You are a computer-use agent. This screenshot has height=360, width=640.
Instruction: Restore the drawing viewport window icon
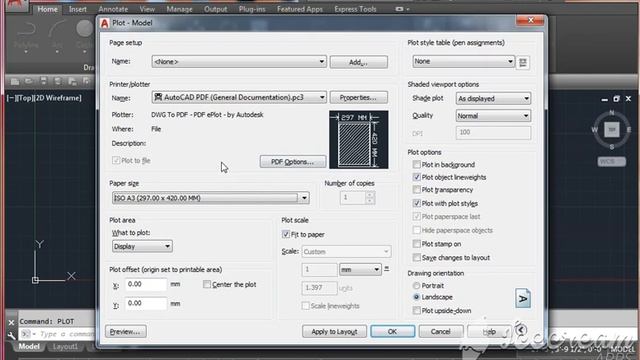coord(616,99)
